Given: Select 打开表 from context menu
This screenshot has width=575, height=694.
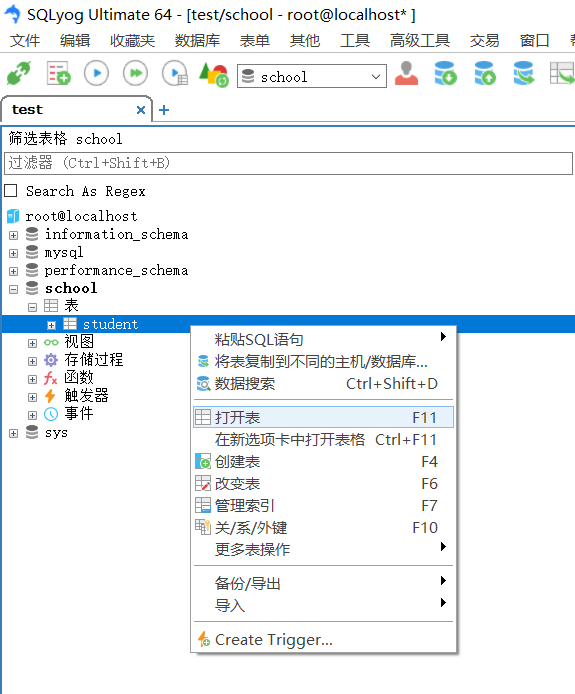Looking at the screenshot, I should pos(324,417).
